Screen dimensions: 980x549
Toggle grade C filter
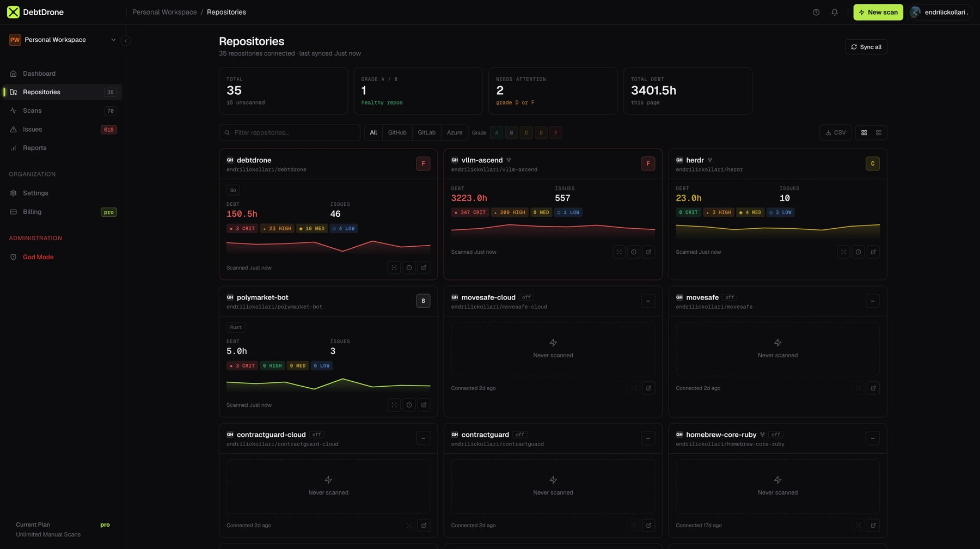526,133
